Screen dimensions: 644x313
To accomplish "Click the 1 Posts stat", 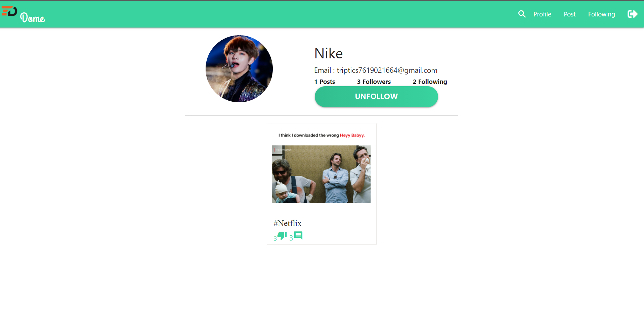I will (325, 82).
